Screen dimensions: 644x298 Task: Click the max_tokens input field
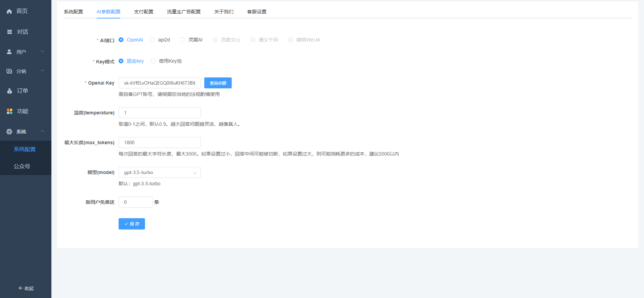pyautogui.click(x=160, y=142)
